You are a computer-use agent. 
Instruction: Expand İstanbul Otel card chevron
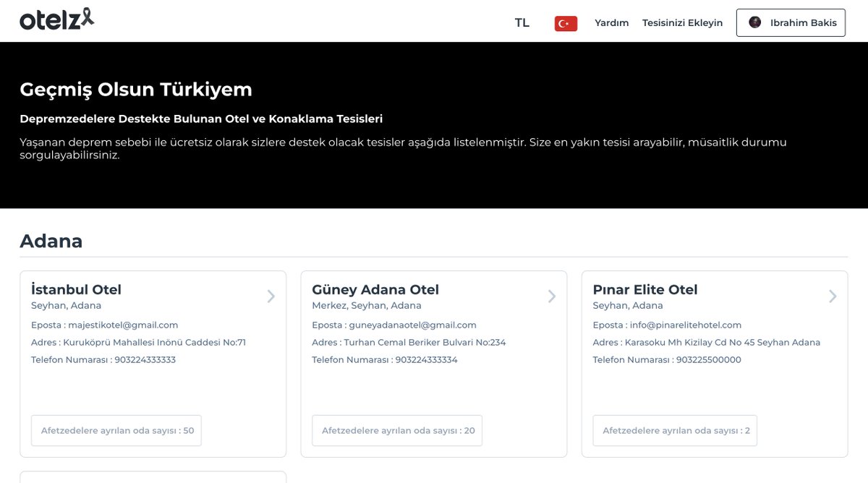click(x=271, y=296)
